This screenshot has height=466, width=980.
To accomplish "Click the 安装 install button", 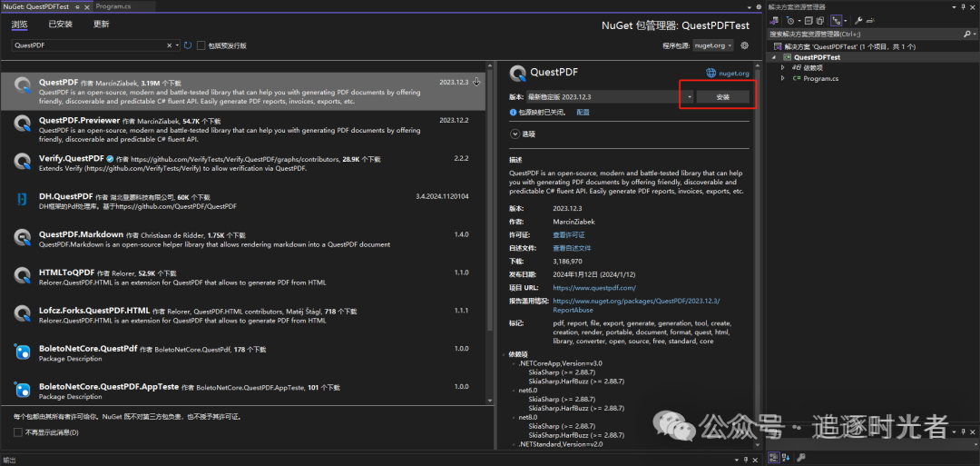I will [x=722, y=97].
